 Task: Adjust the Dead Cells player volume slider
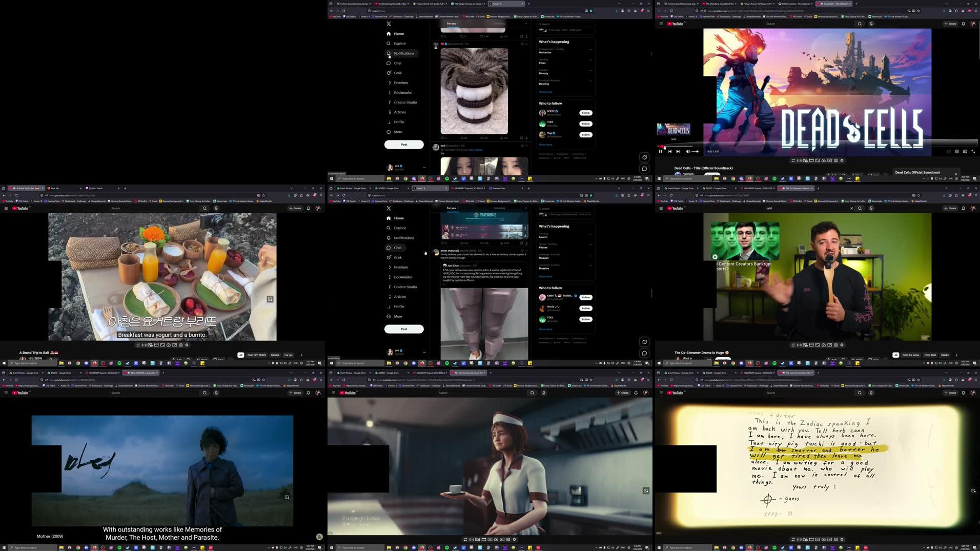click(695, 151)
